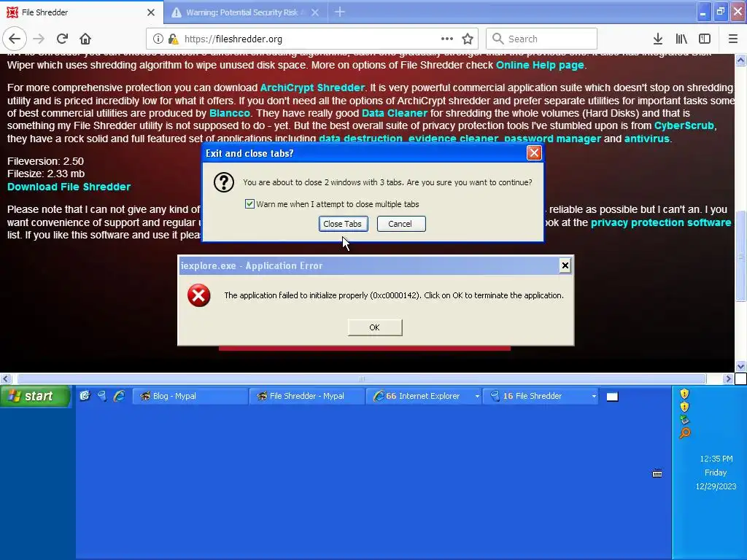The height and width of the screenshot is (560, 747).
Task: Go back using the browser back arrow
Action: 15,39
